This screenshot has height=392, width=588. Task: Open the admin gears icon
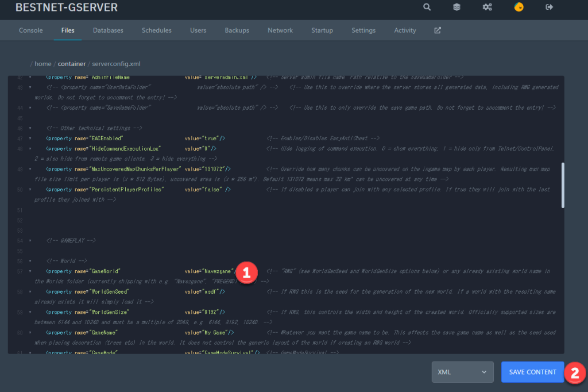[x=488, y=7]
